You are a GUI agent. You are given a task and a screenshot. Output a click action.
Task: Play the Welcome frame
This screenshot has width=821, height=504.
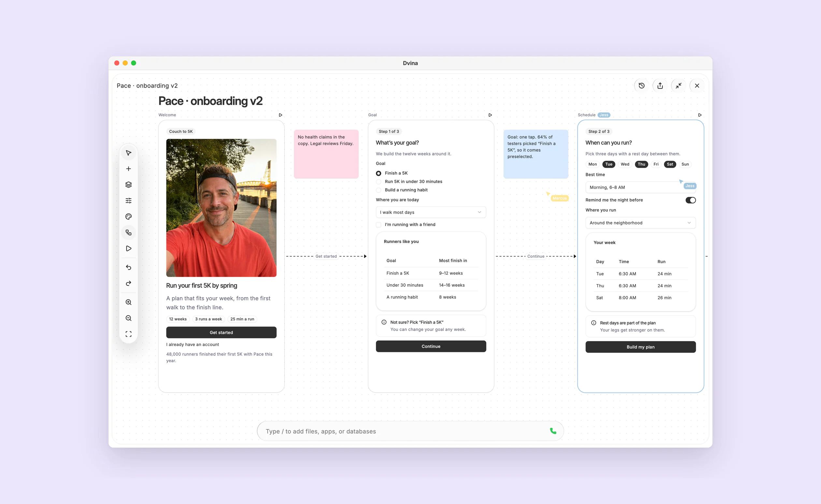(280, 115)
